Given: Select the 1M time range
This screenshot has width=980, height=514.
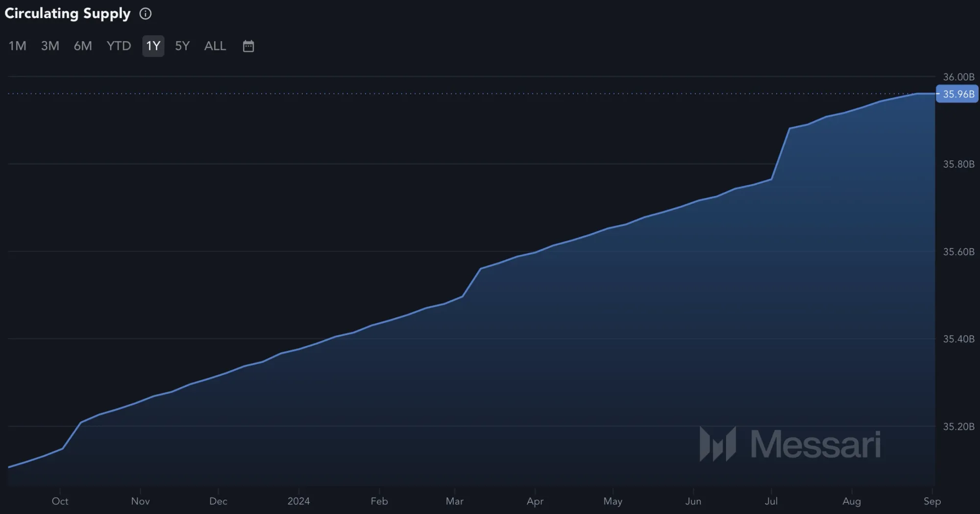Looking at the screenshot, I should pos(18,46).
